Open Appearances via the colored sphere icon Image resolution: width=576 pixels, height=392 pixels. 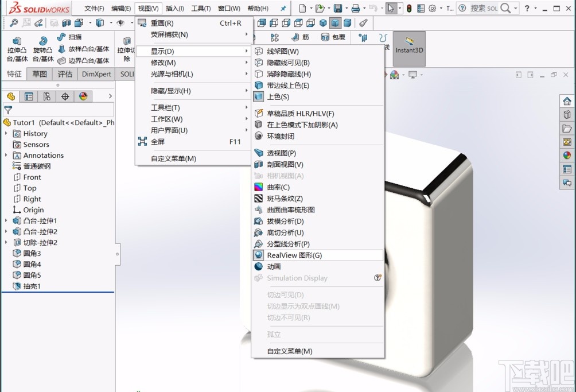coord(567,155)
